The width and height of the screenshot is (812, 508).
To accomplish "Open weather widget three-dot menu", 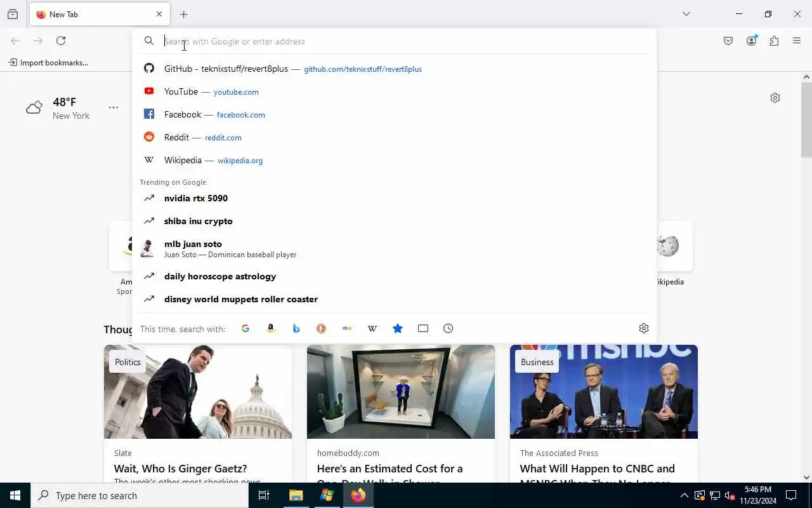I will (x=114, y=107).
